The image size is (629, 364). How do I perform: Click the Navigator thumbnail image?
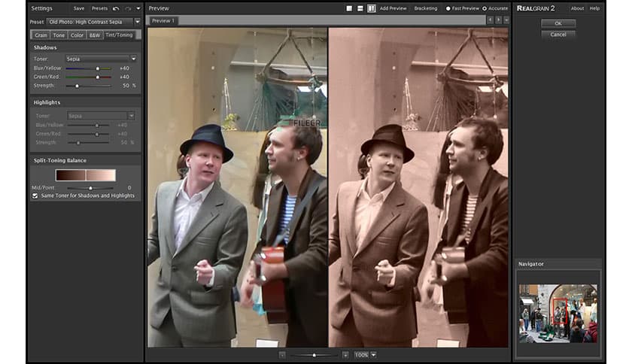coord(558,313)
